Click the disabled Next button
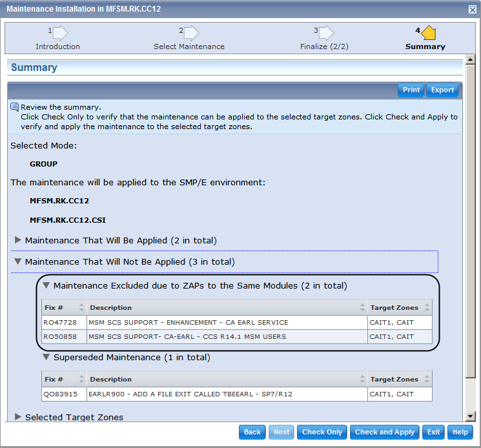Viewport: 481px width, 448px height. pos(281,432)
